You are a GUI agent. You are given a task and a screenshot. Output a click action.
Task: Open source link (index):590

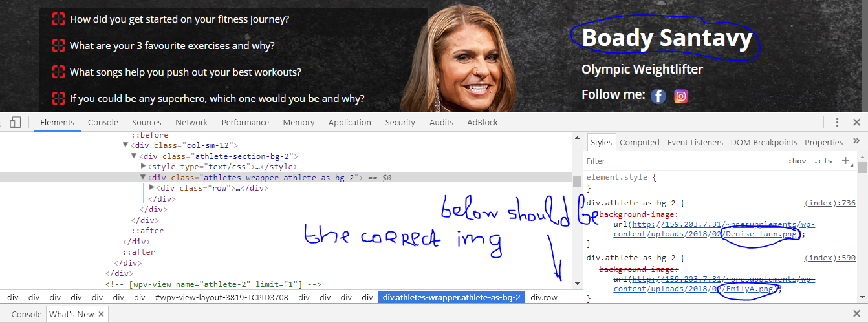coord(830,258)
